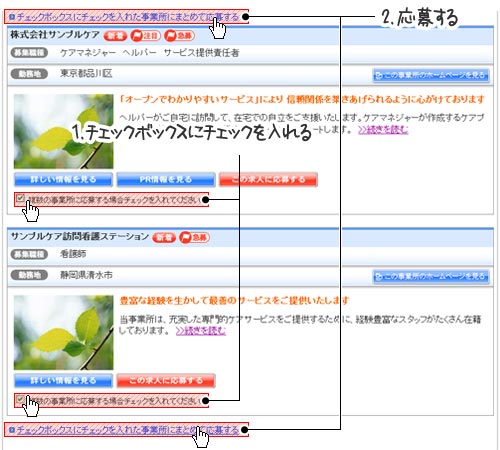
Task: Click 詳しい情報を見る for 株式会社サンプルケア
Action: [x=63, y=179]
